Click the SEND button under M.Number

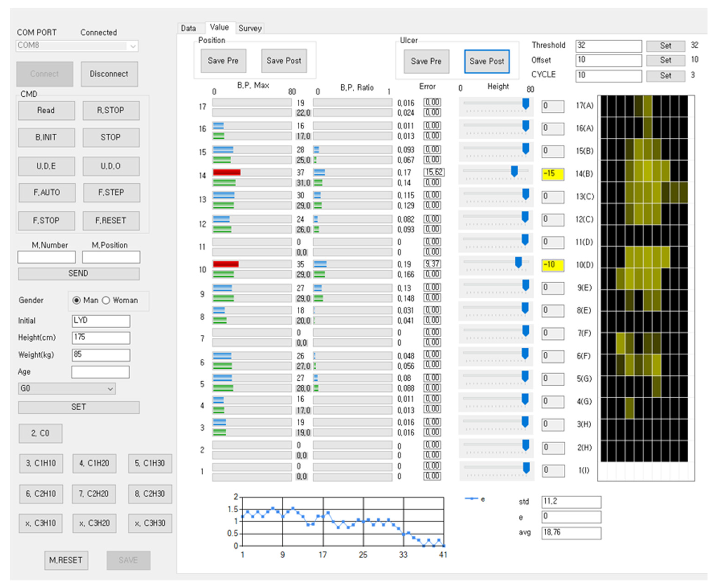(x=79, y=274)
